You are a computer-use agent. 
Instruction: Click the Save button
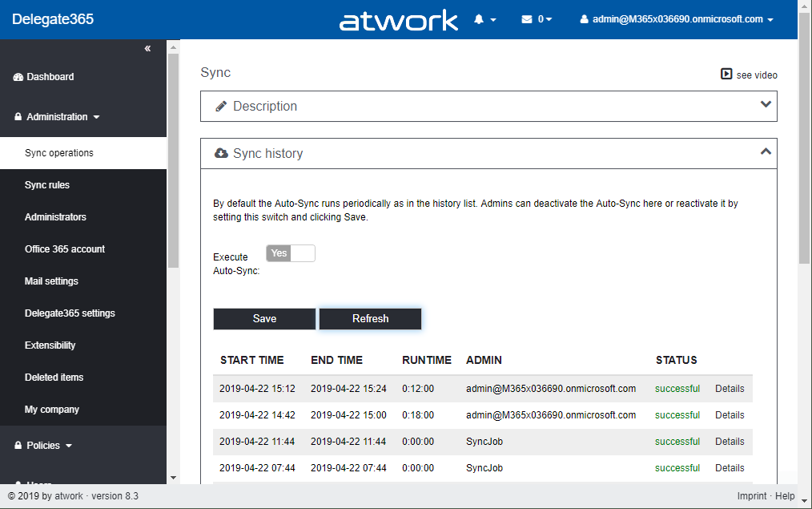[x=264, y=319]
